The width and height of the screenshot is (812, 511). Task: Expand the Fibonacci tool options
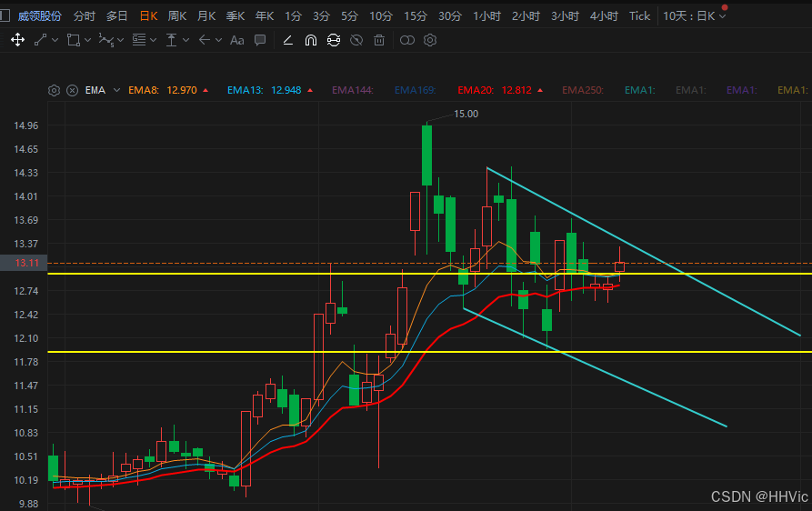point(153,40)
